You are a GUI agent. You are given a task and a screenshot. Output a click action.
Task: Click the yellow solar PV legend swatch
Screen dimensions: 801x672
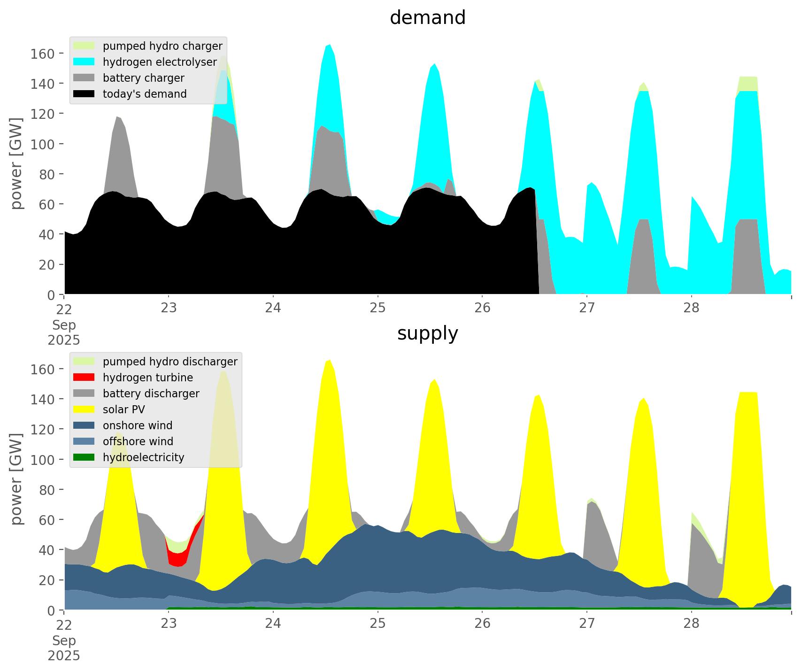coord(85,409)
